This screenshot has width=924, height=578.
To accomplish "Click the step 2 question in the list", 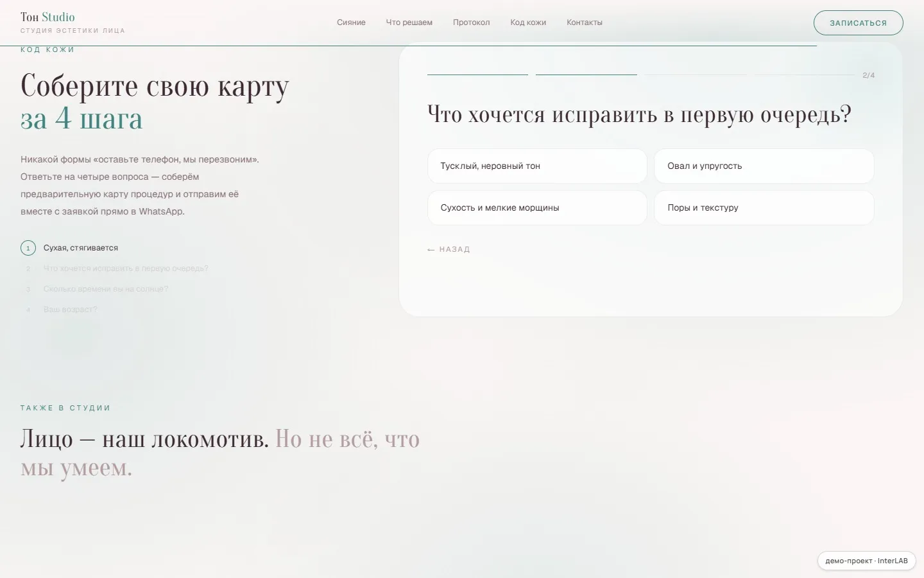I will coord(126,268).
